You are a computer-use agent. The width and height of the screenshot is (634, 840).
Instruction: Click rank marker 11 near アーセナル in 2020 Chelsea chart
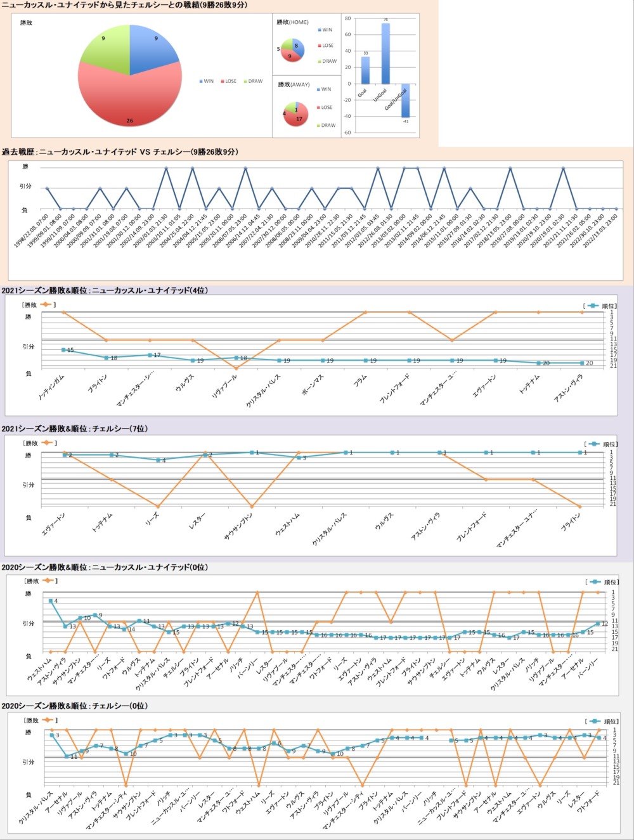(67, 756)
